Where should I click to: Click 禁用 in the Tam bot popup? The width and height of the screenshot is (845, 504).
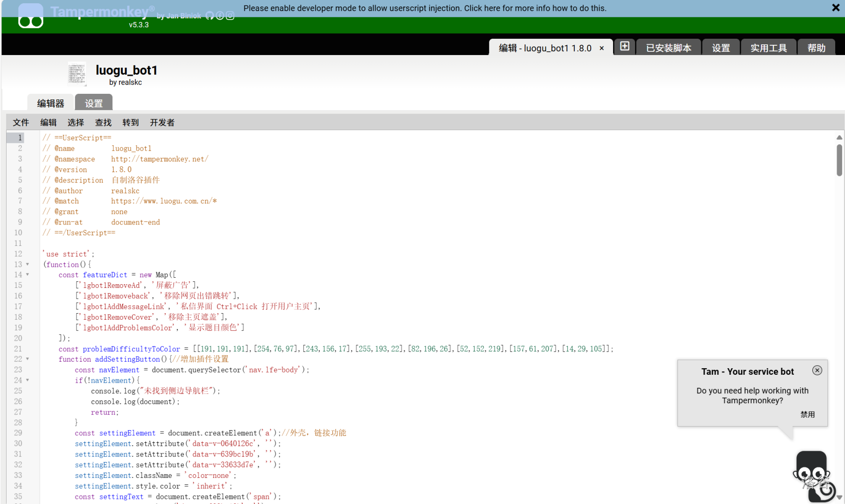[x=808, y=414]
